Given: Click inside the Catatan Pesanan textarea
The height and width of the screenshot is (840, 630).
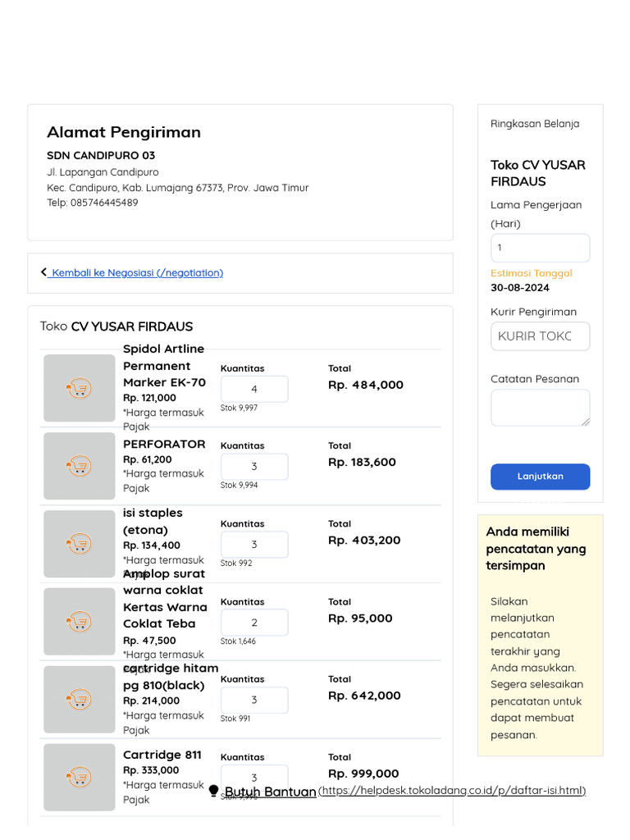Looking at the screenshot, I should click(x=539, y=407).
